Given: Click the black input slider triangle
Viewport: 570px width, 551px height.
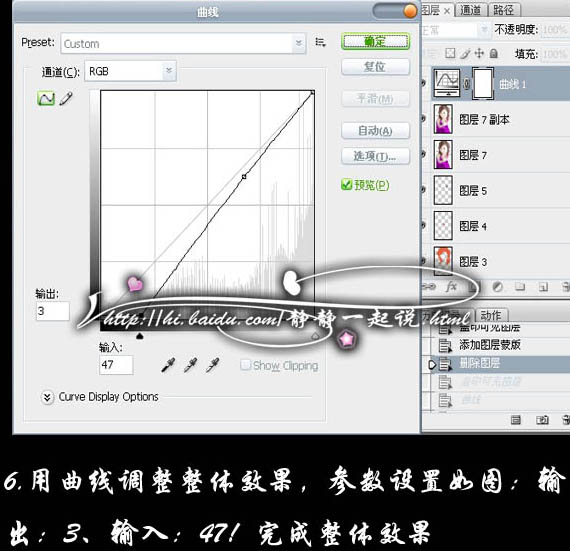Looking at the screenshot, I should click(140, 337).
